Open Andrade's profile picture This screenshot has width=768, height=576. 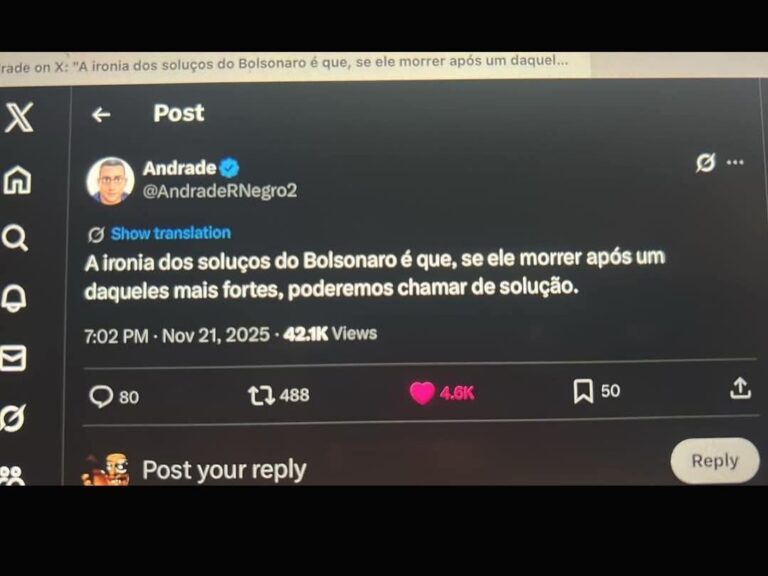tap(111, 181)
